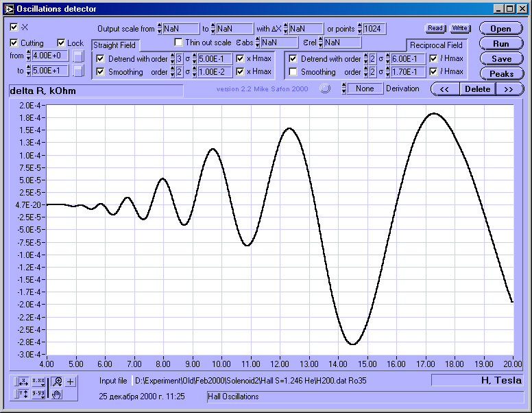Image resolution: width=532 pixels, height=413 pixels.
Task: Toggle / Hmax on Reciprocal Detrend row
Action: pos(433,59)
